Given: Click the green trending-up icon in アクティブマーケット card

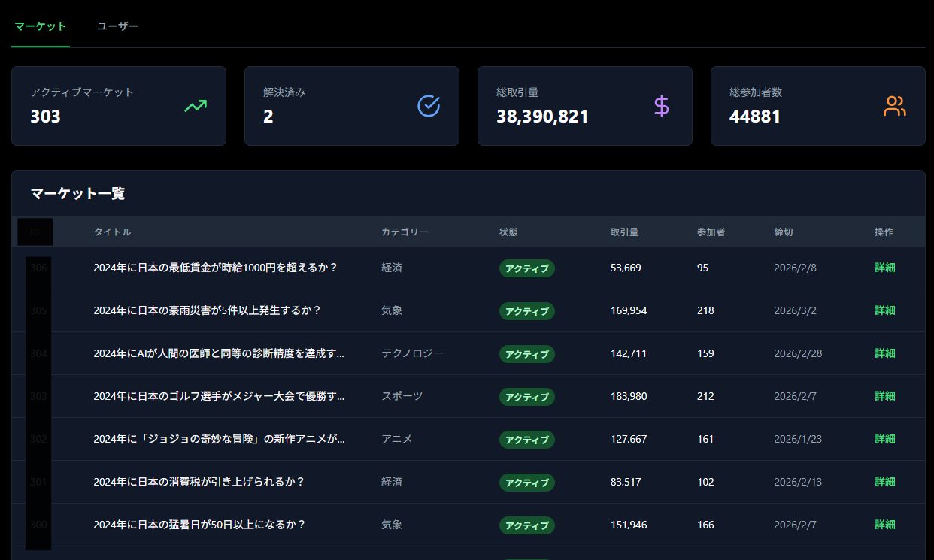Looking at the screenshot, I should [196, 106].
